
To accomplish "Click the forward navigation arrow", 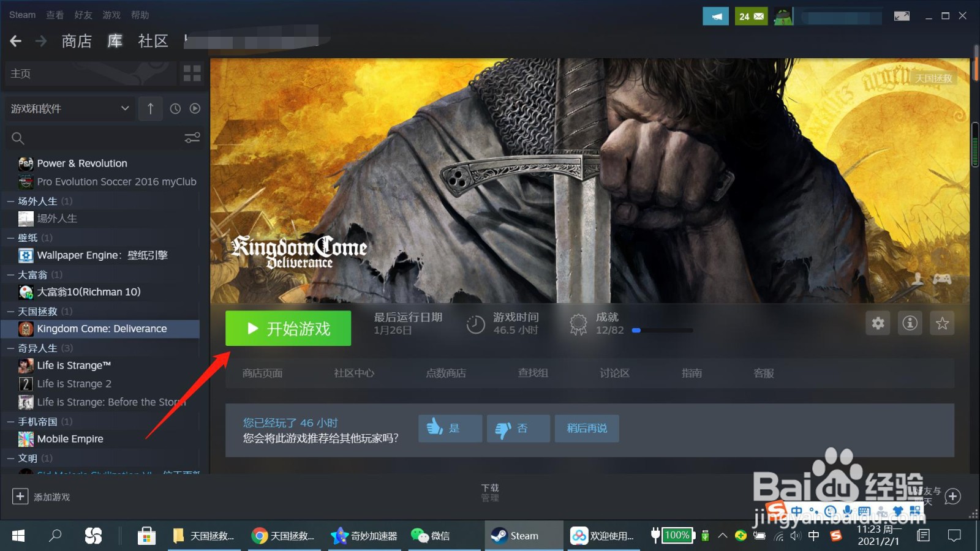I will [41, 41].
